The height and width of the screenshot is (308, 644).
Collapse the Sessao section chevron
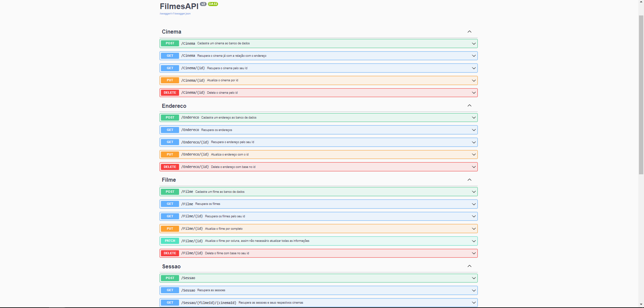pyautogui.click(x=469, y=266)
